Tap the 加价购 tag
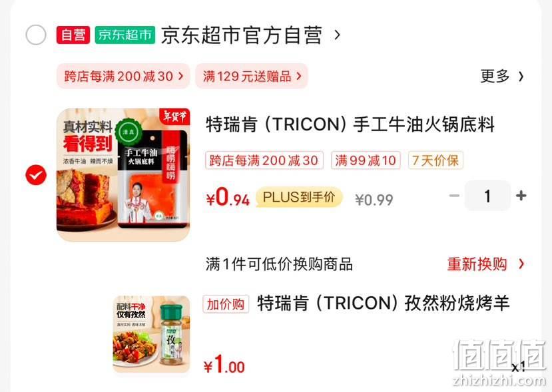Screen dimensions: 552x392 click(226, 304)
